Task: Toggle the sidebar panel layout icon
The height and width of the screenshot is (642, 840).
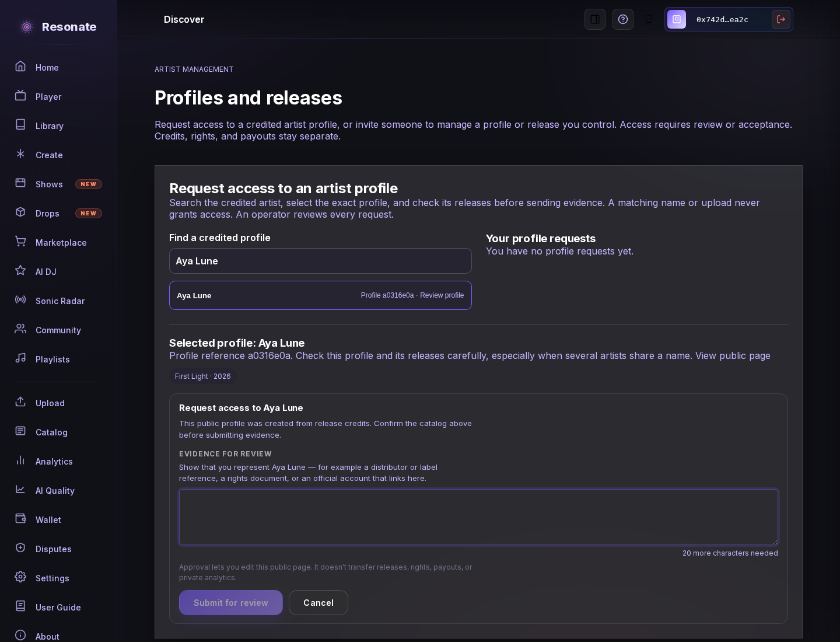Action: pos(595,19)
